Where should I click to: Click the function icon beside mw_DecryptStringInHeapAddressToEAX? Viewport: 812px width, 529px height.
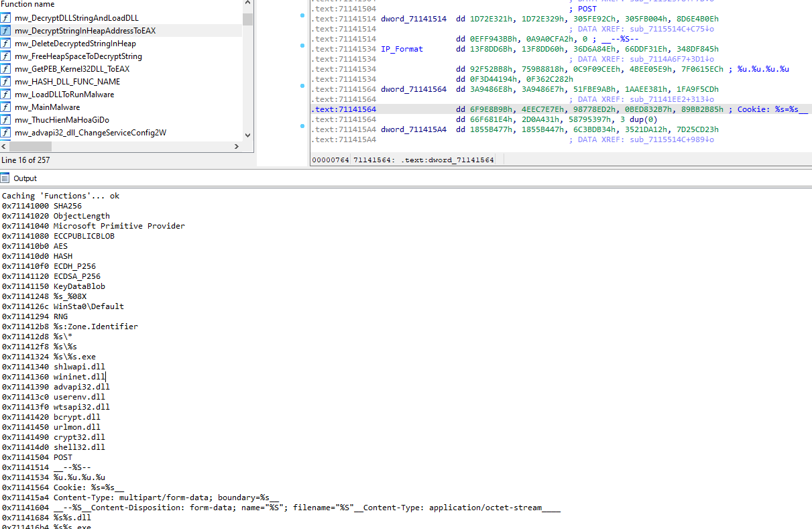6,31
